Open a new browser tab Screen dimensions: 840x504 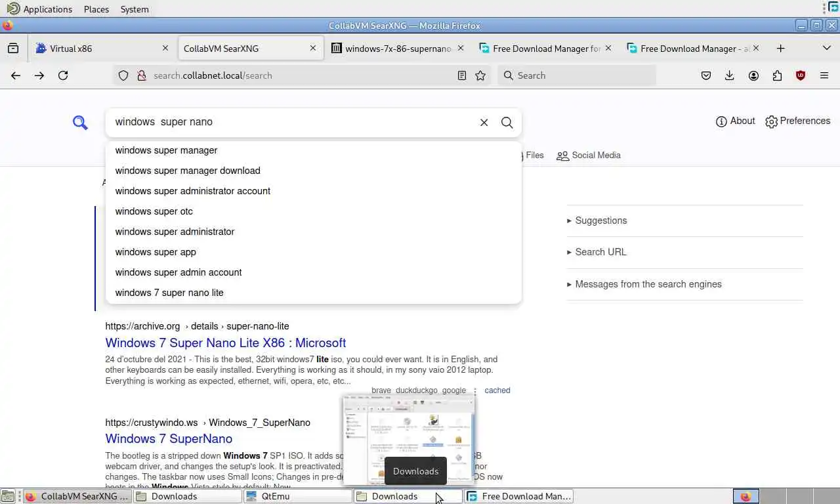[x=780, y=49]
